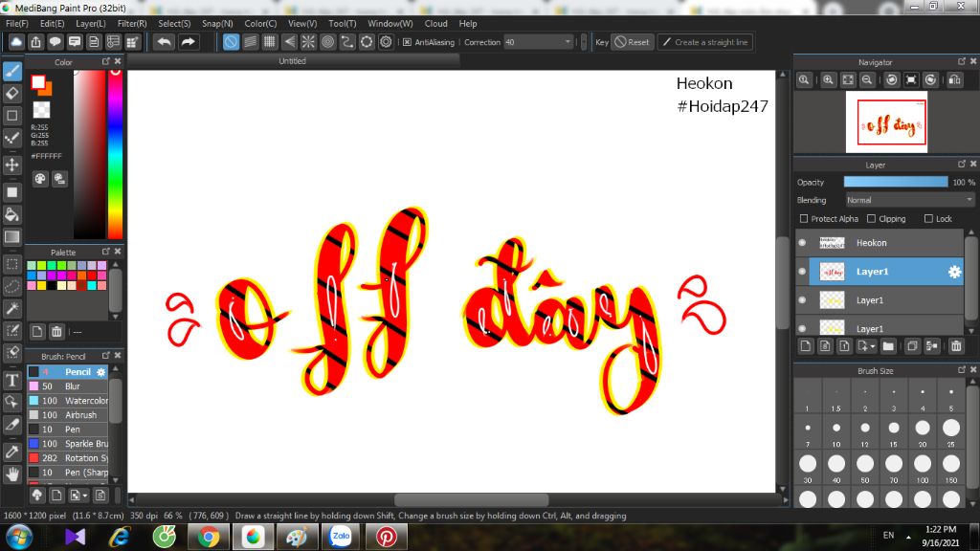The image size is (980, 551).
Task: Select the Airbrush brush
Action: (x=68, y=415)
